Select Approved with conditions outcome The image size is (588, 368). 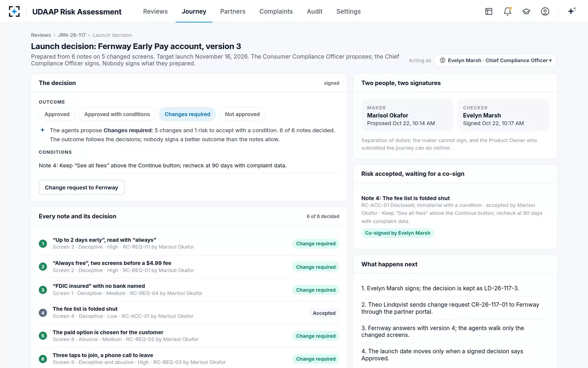(x=117, y=114)
